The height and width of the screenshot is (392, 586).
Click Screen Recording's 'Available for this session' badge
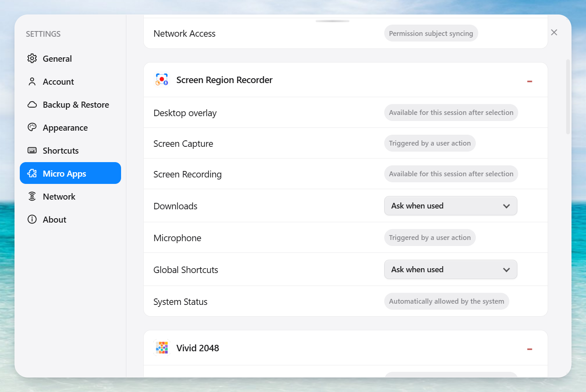tap(451, 174)
